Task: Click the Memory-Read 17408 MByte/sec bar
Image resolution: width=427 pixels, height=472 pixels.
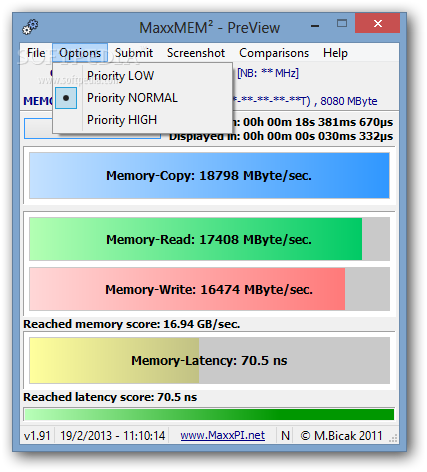Action: (209, 239)
